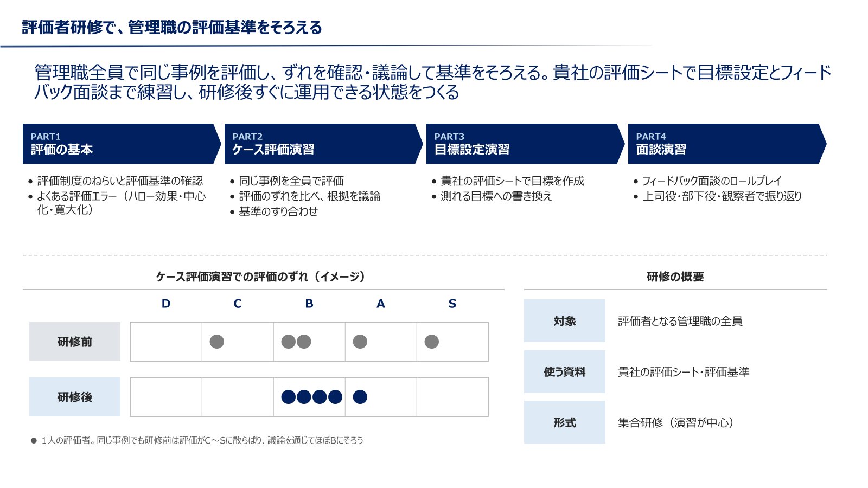This screenshot has height=488, width=868.
Task: Click bullet 基準のすり合わせ
Action: pos(278,211)
